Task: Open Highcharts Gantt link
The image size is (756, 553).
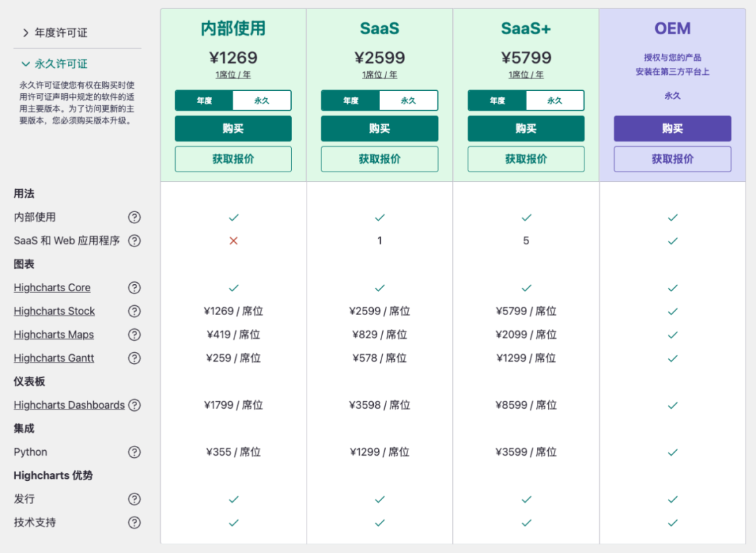Action: tap(53, 358)
